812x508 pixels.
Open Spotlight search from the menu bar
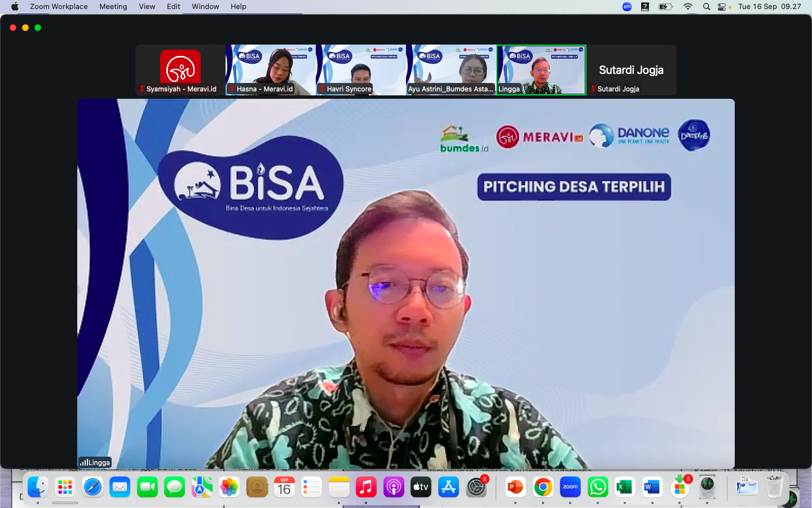click(x=706, y=7)
